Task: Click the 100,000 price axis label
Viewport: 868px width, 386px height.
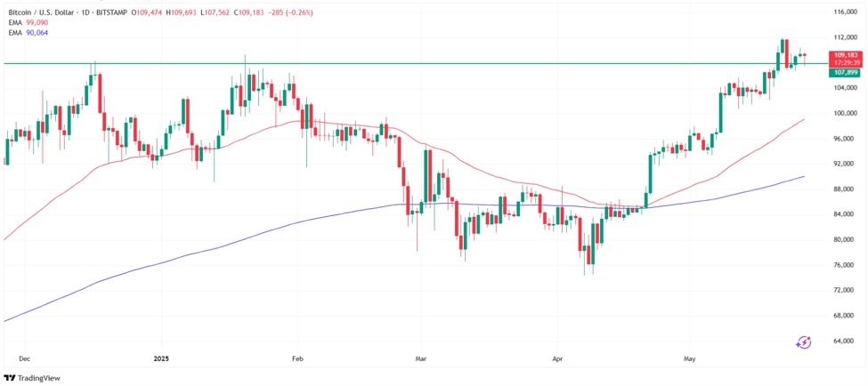Action: [x=848, y=113]
